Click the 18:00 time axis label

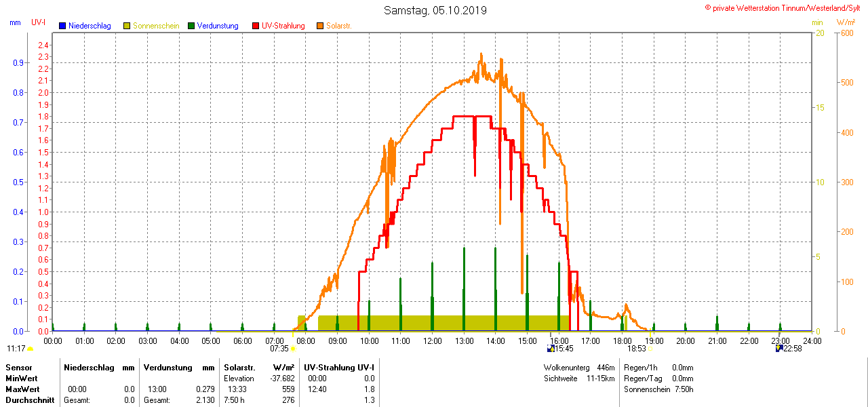[x=623, y=341]
